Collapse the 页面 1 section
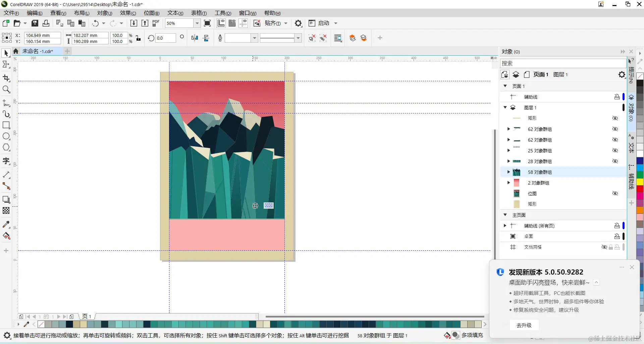Viewport: 644px width, 344px height. coord(505,86)
